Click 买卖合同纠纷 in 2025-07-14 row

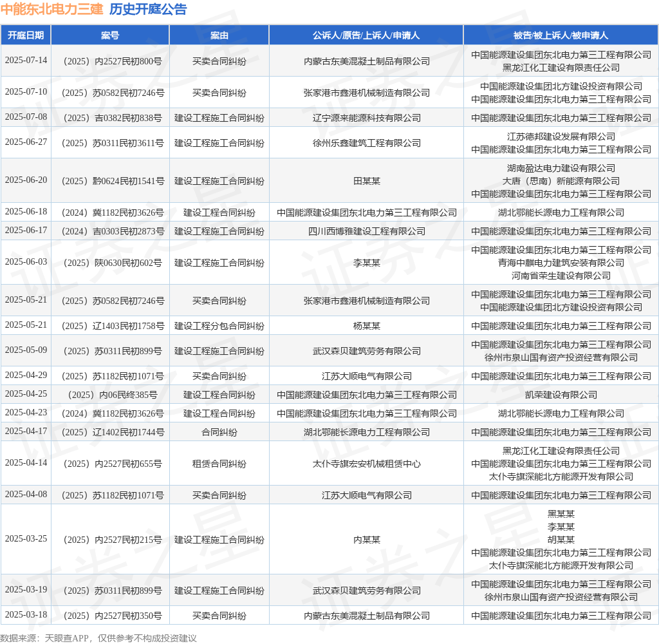click(x=219, y=61)
